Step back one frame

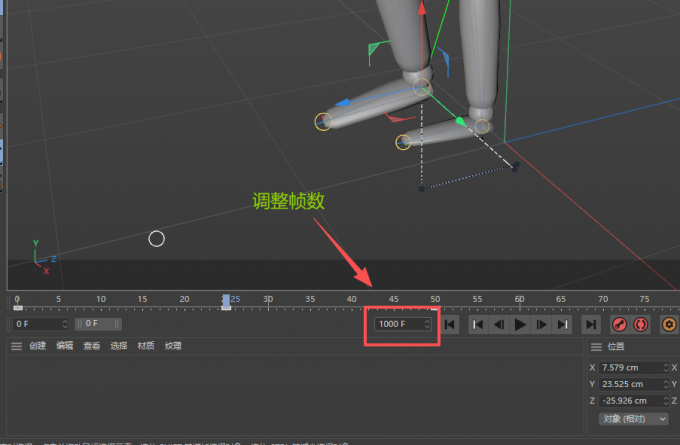[x=498, y=324]
